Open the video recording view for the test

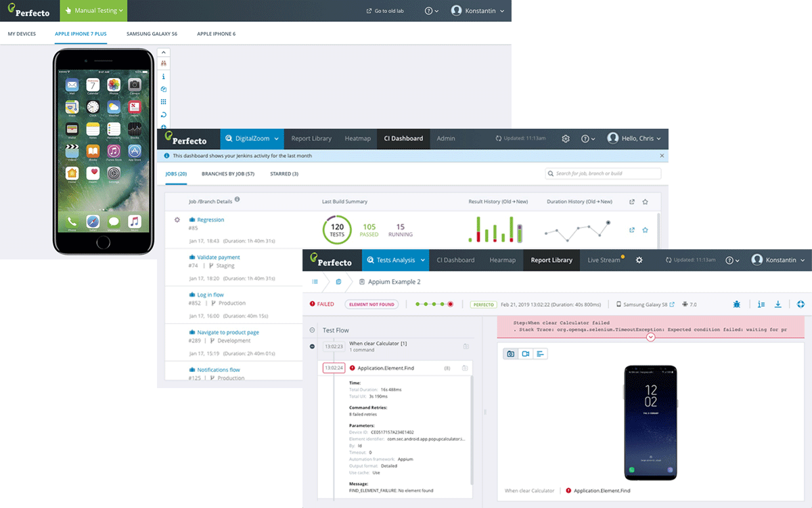pyautogui.click(x=525, y=354)
